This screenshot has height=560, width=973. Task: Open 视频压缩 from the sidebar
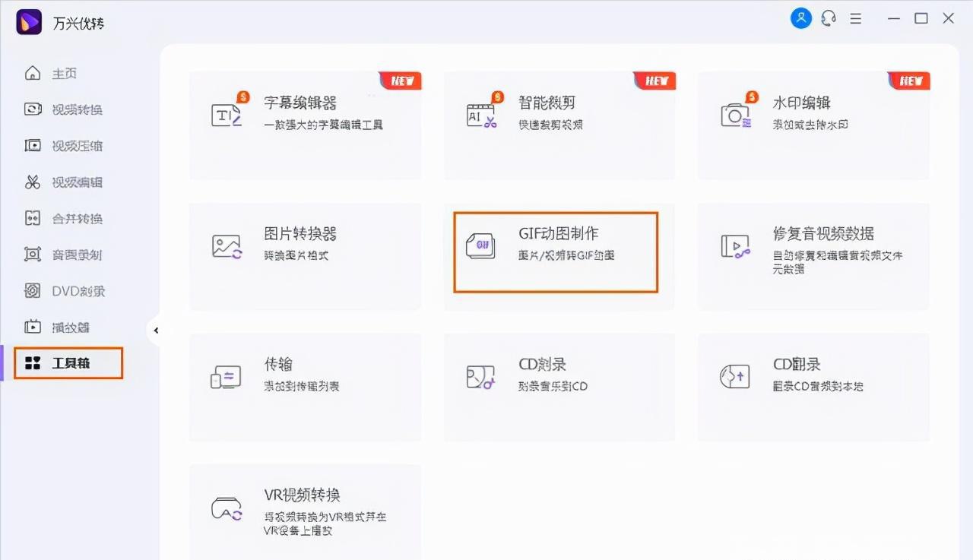[x=64, y=146]
